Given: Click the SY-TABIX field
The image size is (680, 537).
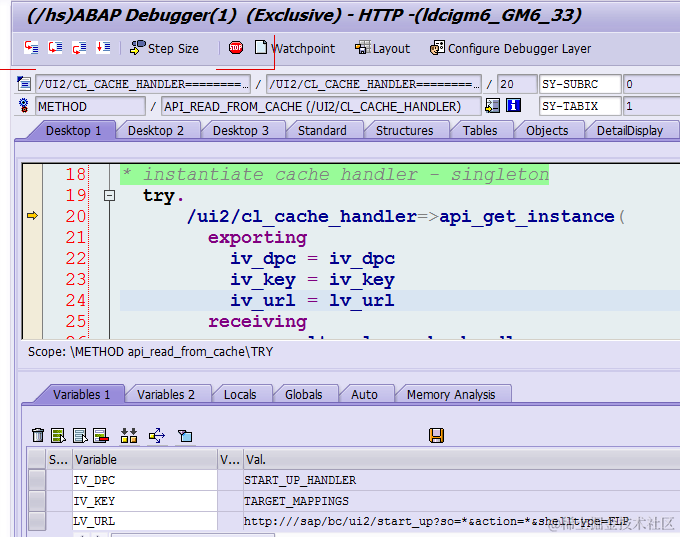Looking at the screenshot, I should (x=580, y=106).
